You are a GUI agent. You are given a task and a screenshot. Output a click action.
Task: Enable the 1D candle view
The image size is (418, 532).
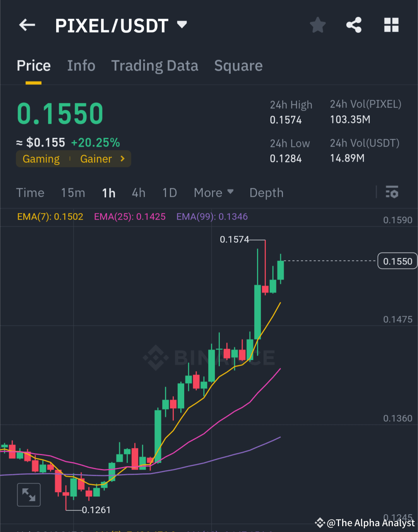pos(169,193)
